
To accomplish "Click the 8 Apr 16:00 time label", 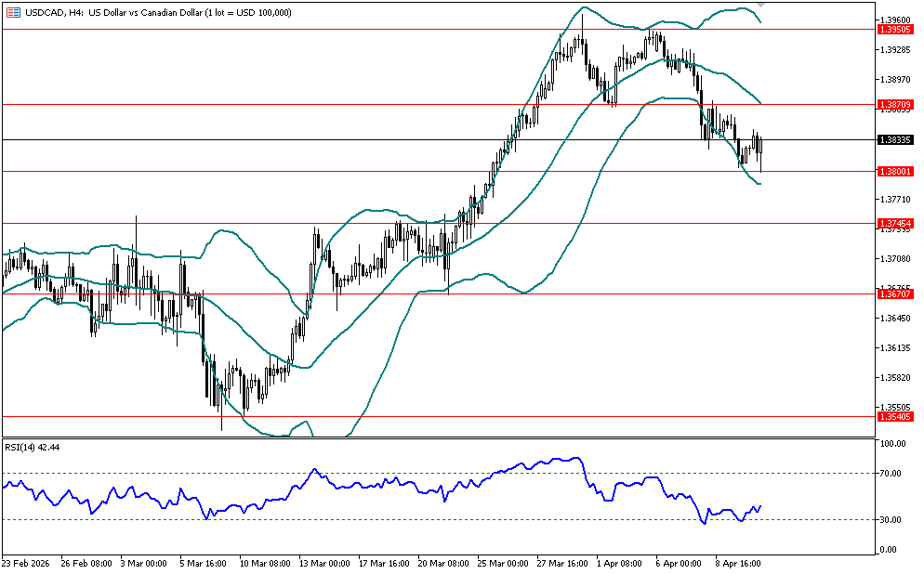I will [736, 563].
